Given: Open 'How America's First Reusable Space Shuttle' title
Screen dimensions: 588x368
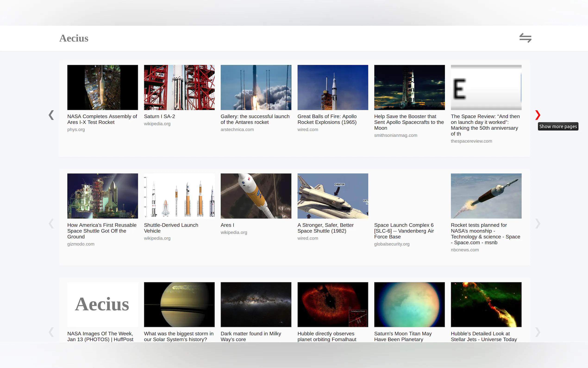Looking at the screenshot, I should 102,231.
